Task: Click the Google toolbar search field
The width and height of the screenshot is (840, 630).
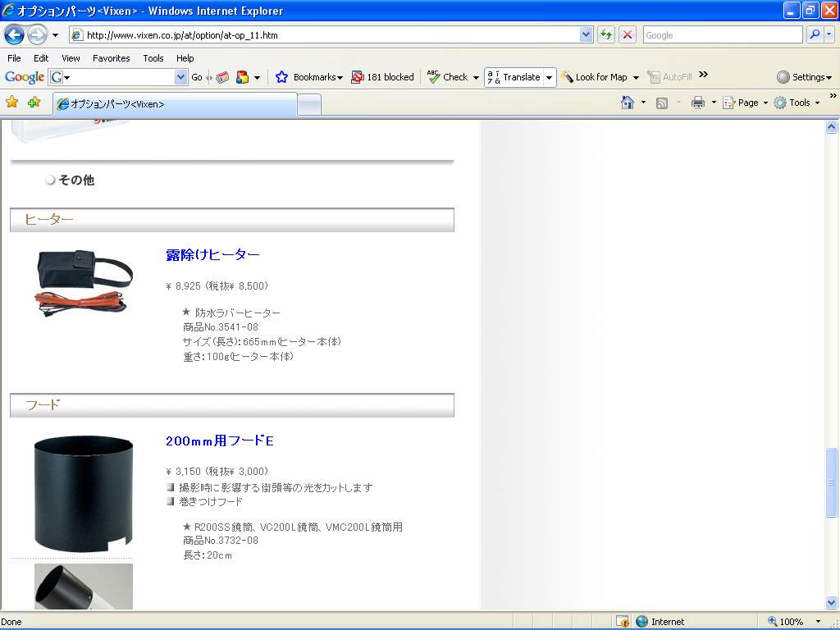Action: [x=118, y=77]
